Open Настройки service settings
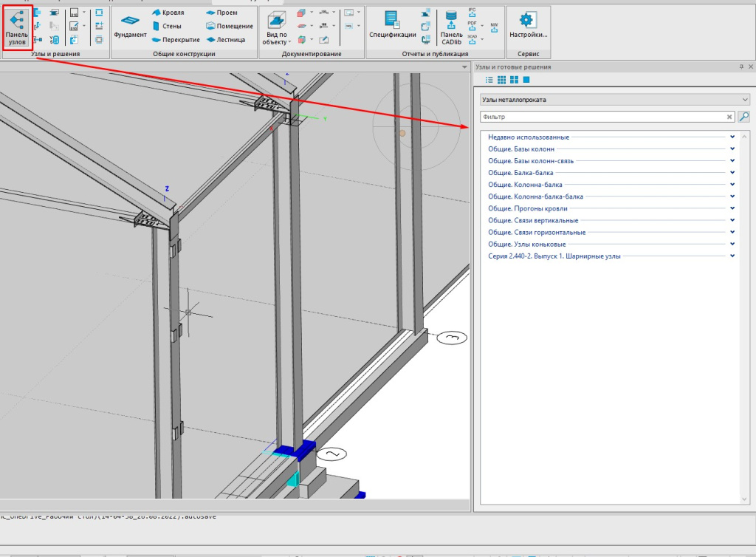 [527, 25]
